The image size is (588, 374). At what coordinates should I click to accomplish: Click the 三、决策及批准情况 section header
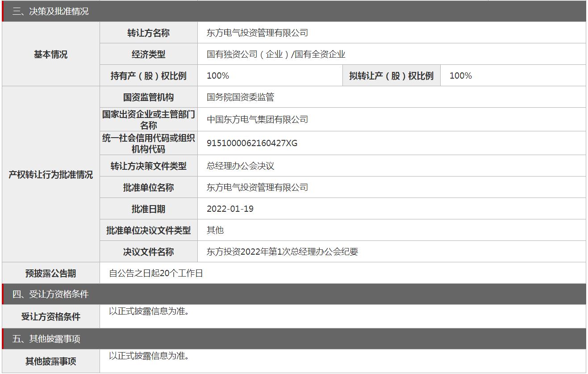coord(50,12)
